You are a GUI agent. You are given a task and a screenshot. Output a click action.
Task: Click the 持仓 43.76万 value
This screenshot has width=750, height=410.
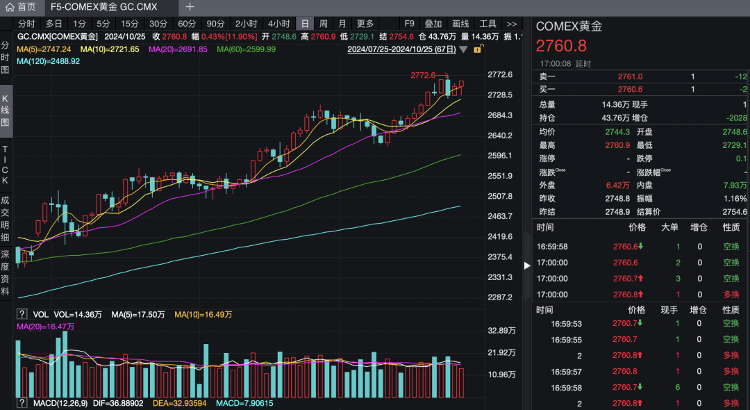click(x=615, y=118)
